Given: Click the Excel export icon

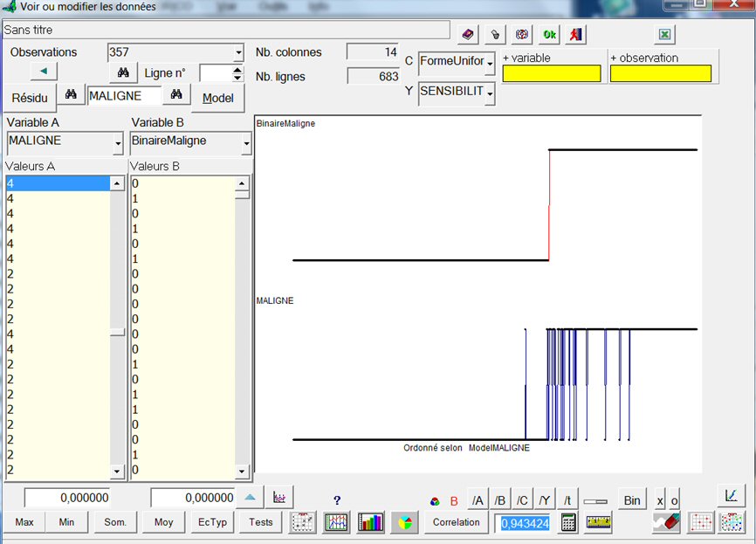Looking at the screenshot, I should [x=664, y=35].
